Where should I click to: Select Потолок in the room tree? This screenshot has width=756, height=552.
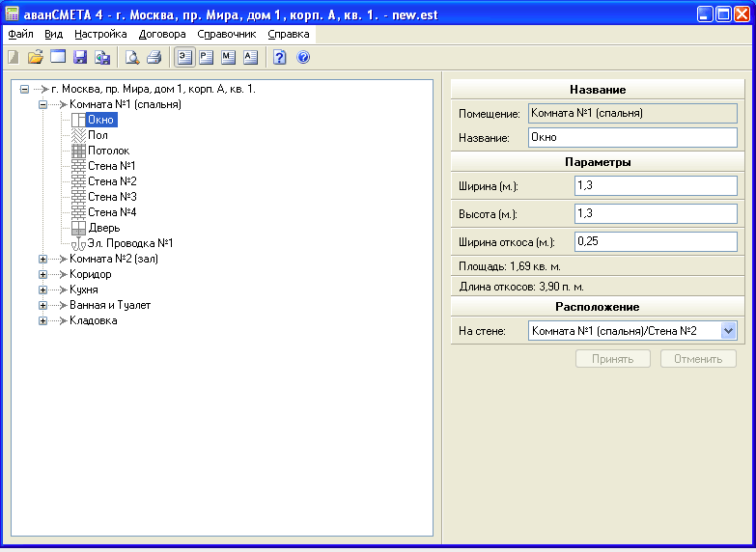pyautogui.click(x=108, y=151)
